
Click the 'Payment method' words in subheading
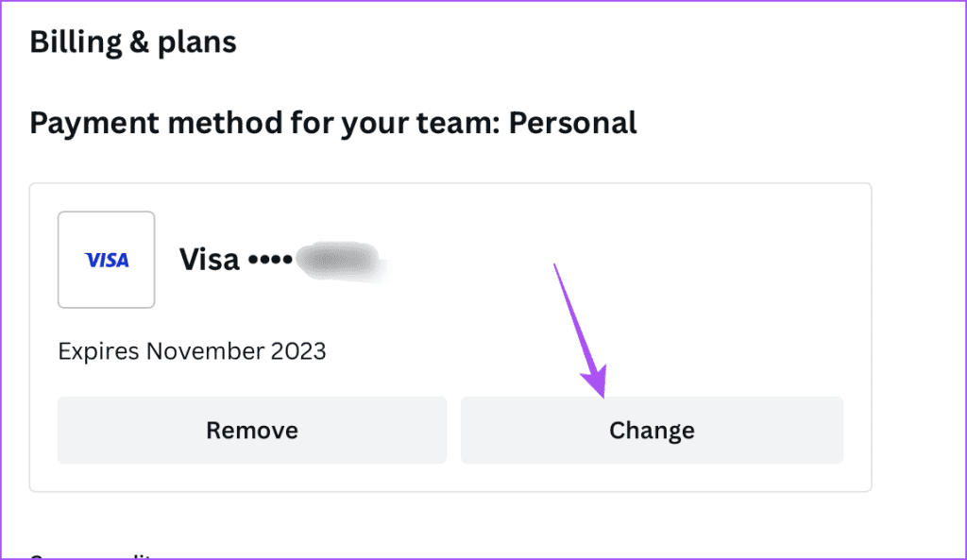tap(157, 123)
